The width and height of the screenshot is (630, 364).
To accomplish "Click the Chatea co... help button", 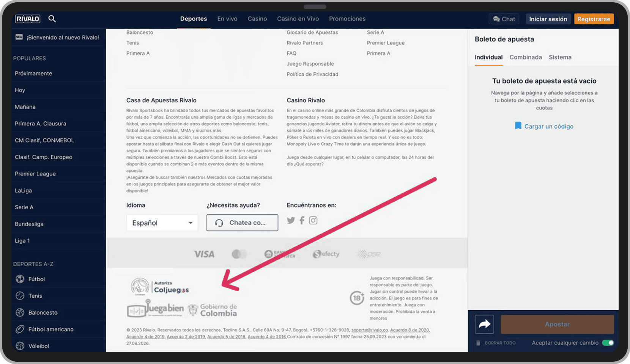I will click(242, 223).
